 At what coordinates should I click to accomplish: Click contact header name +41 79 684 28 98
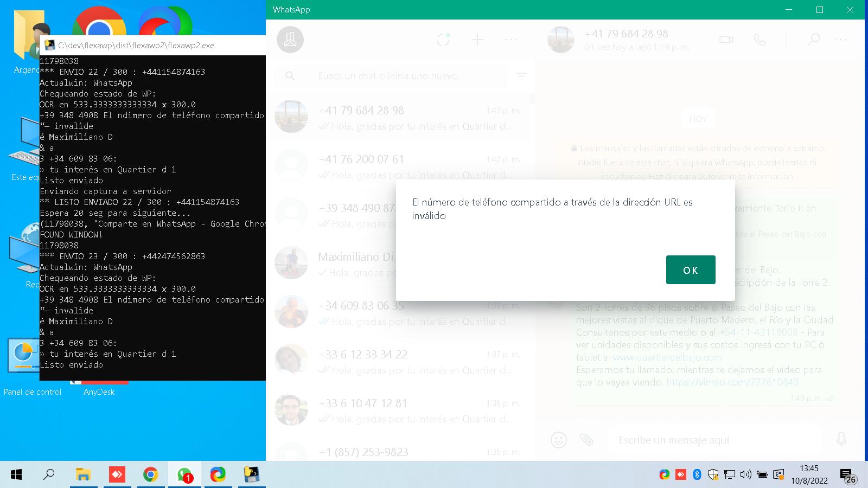point(626,34)
